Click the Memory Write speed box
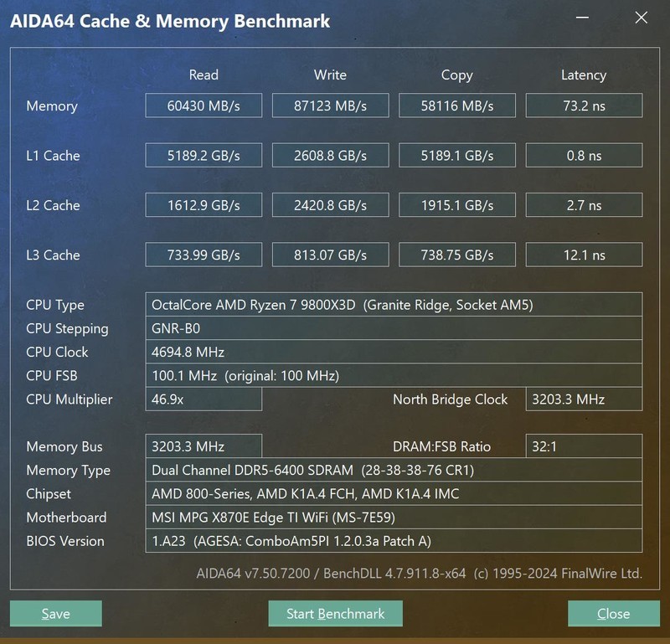Screen dimensions: 670x644 (330, 105)
